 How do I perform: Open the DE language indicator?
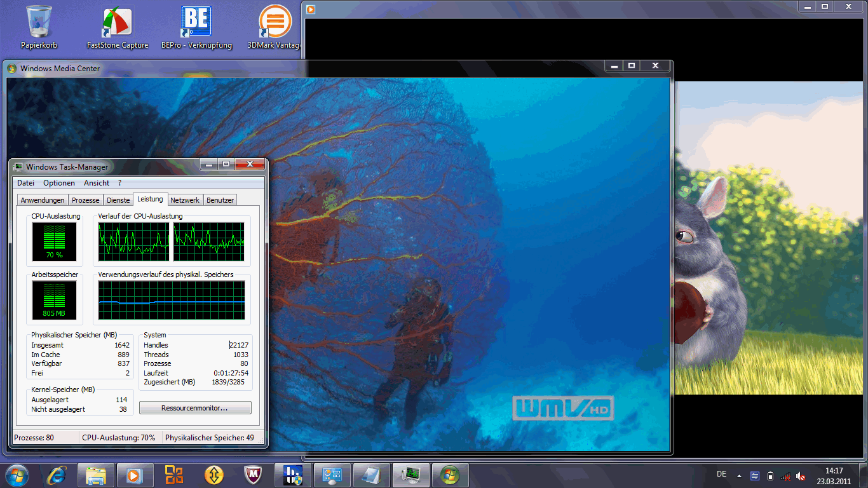(721, 474)
